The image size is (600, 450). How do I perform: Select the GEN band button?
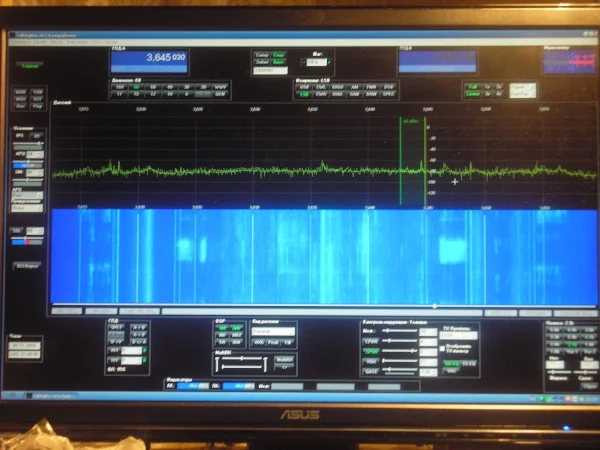tap(220, 94)
